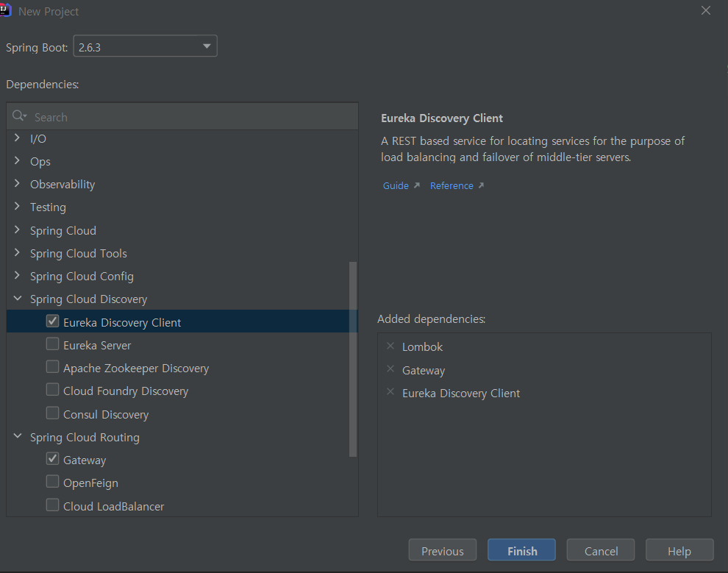The height and width of the screenshot is (573, 728).
Task: Check the OpenFeign checkbox
Action: 52,482
